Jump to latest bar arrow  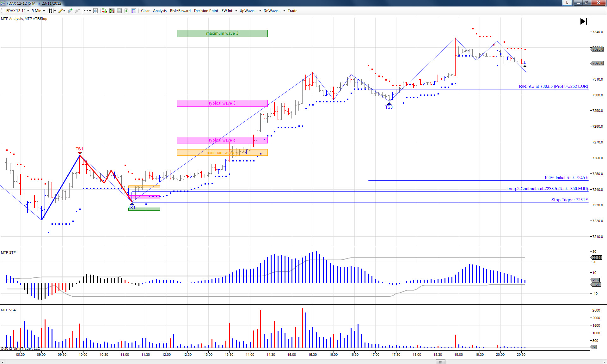coord(584,21)
